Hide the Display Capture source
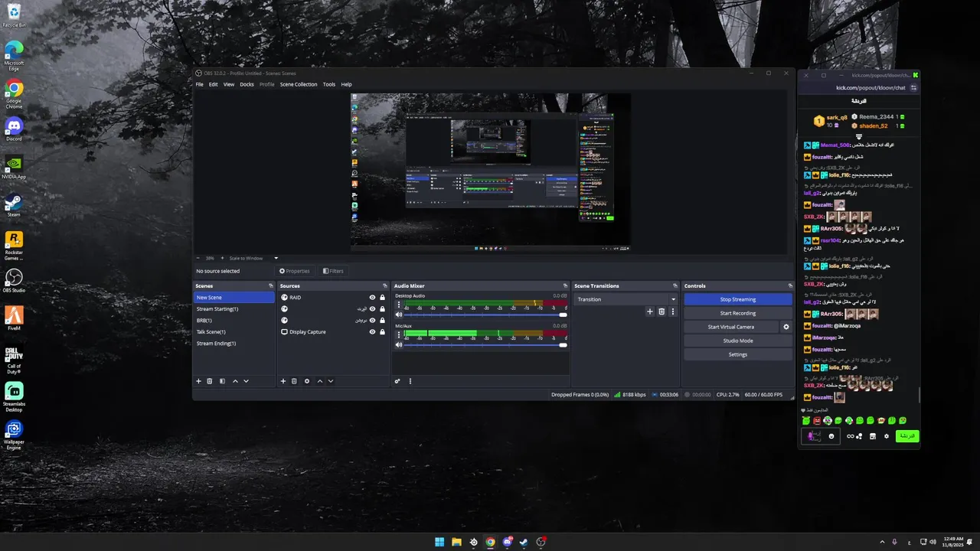This screenshot has height=551, width=980. [x=372, y=332]
